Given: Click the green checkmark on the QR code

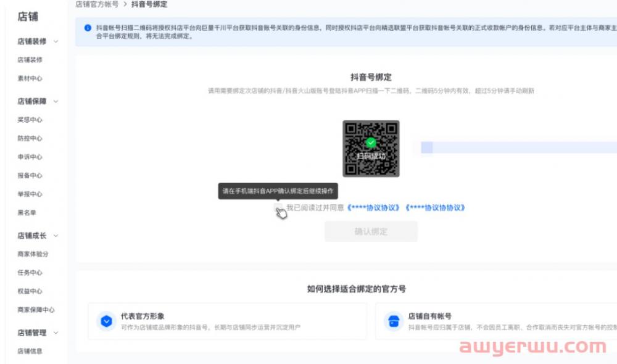Looking at the screenshot, I should coord(371,143).
